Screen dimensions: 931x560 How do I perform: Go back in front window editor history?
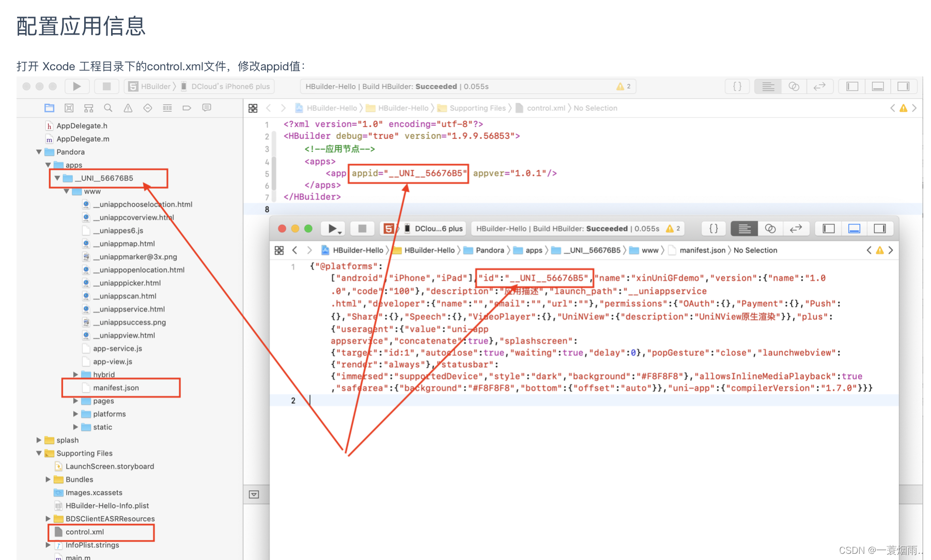pyautogui.click(x=295, y=250)
